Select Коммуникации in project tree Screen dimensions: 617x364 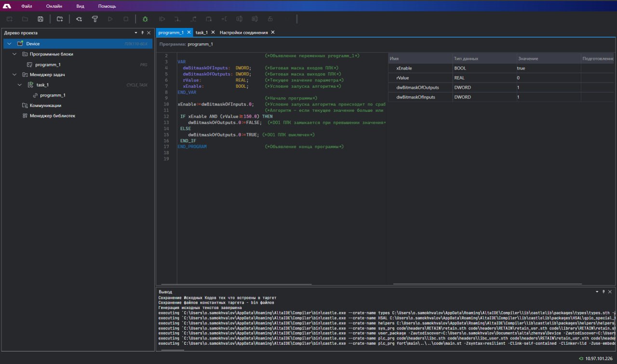[x=45, y=106]
